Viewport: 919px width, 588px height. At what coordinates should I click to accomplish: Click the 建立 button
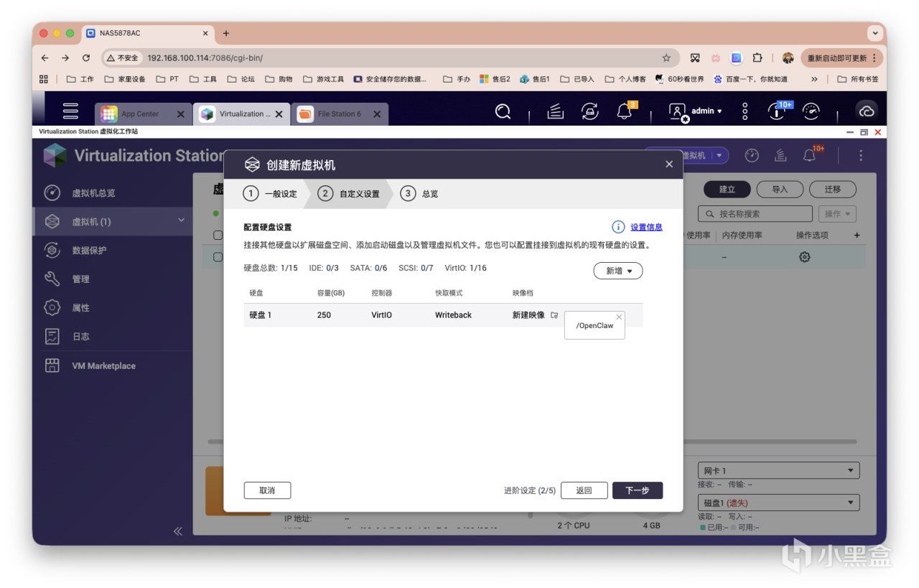pyautogui.click(x=727, y=190)
